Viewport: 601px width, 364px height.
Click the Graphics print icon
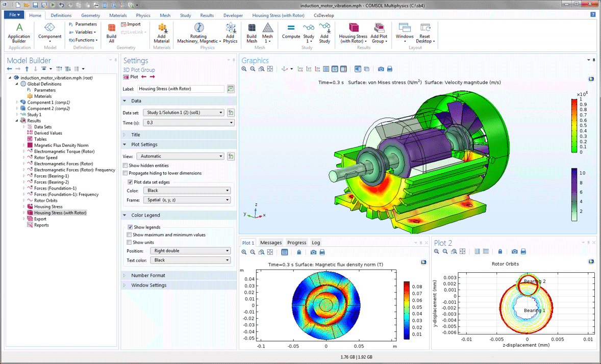(x=390, y=69)
